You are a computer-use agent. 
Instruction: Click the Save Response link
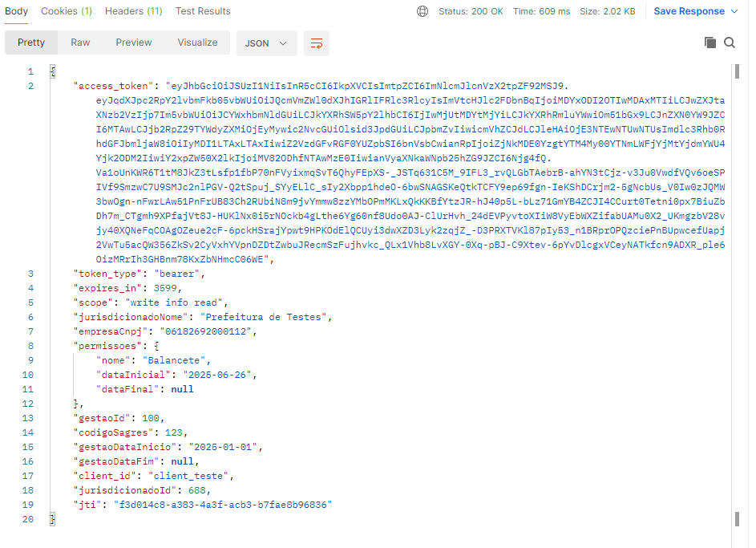click(x=689, y=11)
